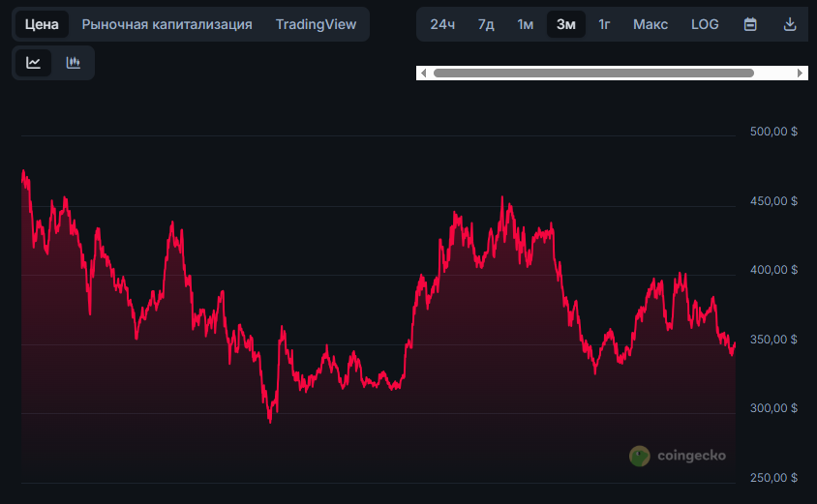Open the Цена tab
817x504 pixels.
(x=42, y=24)
